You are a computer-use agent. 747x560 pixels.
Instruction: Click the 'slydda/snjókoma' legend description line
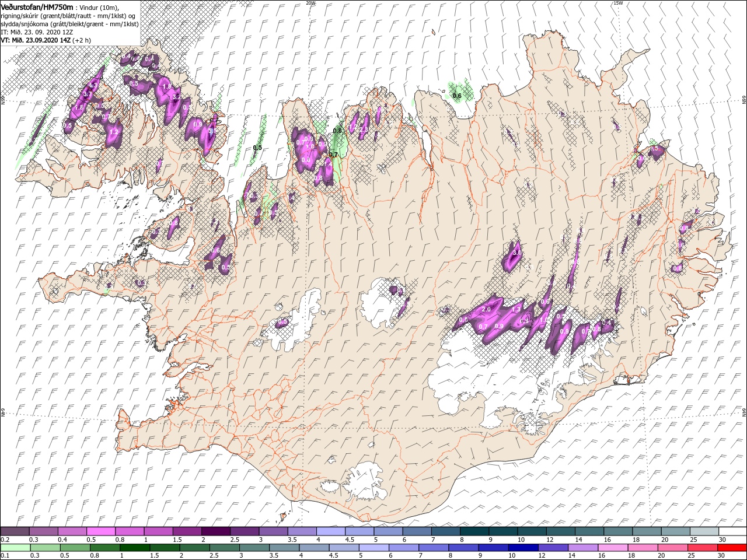[69, 24]
